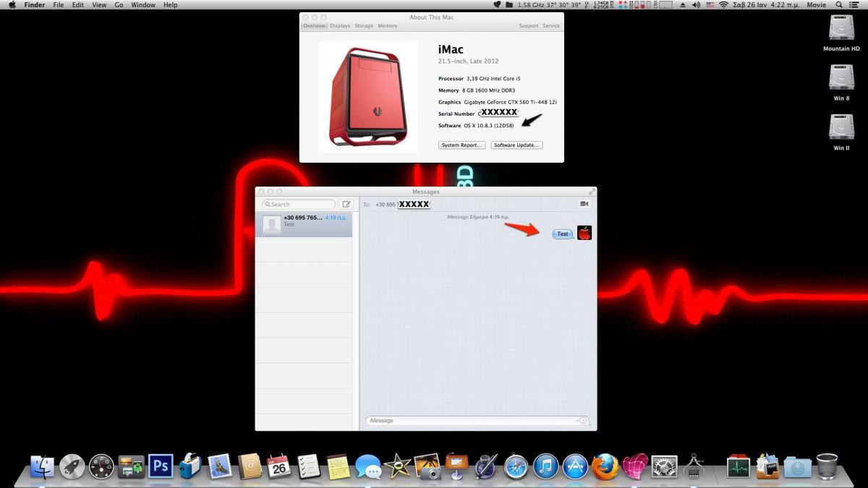Open System Preferences gears in Dock
This screenshot has height=488, width=868.
(x=664, y=466)
